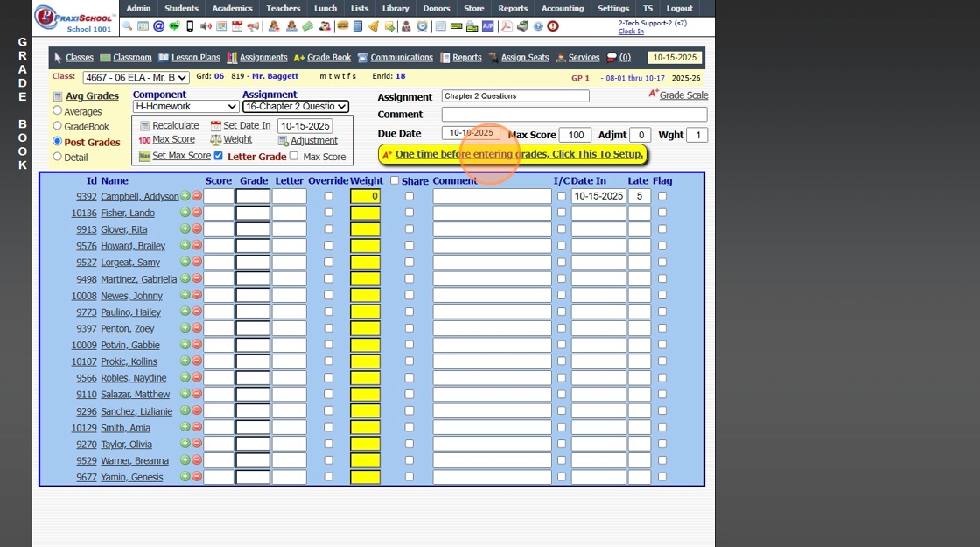Switch to the Lesson Plans tab
This screenshot has height=547, width=980.
196,58
